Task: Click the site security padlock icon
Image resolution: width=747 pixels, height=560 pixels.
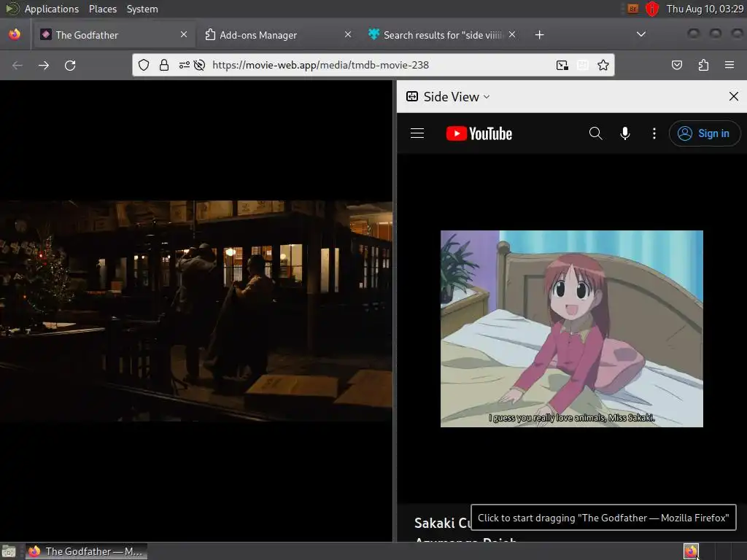Action: [x=164, y=65]
